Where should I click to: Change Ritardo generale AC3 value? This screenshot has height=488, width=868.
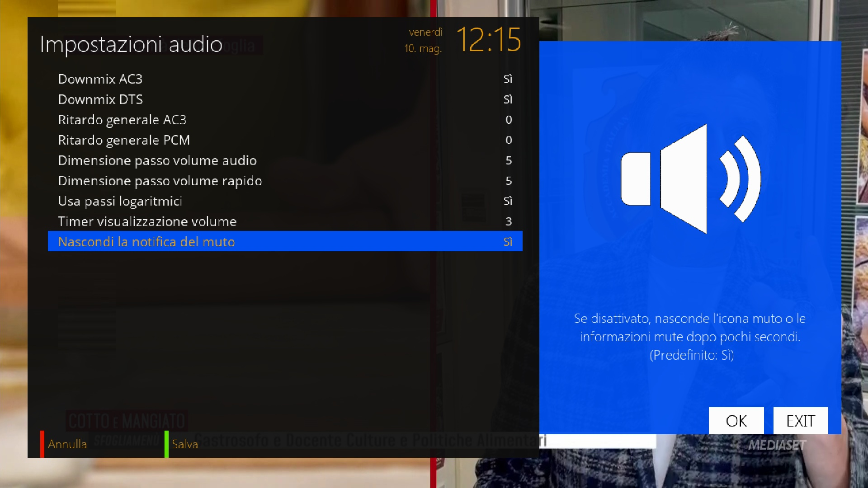point(509,120)
